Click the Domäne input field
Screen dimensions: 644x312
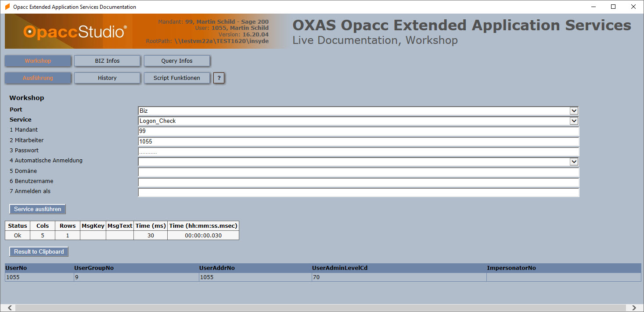point(359,172)
